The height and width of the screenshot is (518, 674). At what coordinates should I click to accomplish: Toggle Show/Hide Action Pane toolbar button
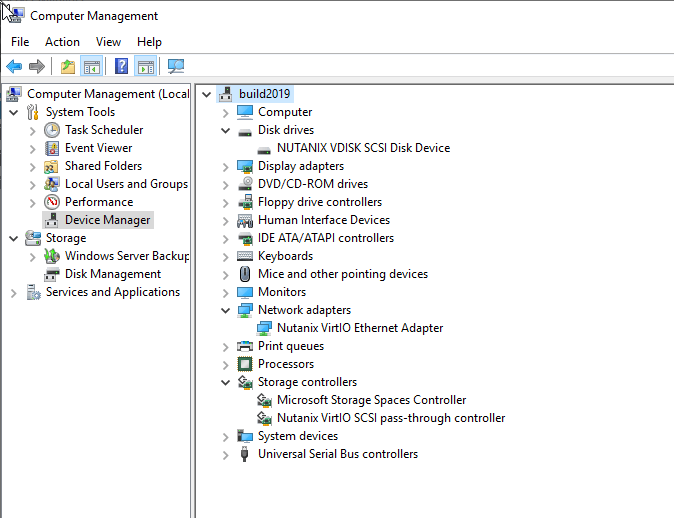tap(146, 67)
